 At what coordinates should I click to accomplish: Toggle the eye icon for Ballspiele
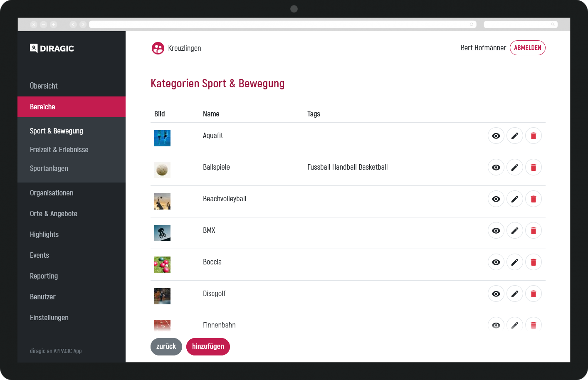(x=496, y=168)
